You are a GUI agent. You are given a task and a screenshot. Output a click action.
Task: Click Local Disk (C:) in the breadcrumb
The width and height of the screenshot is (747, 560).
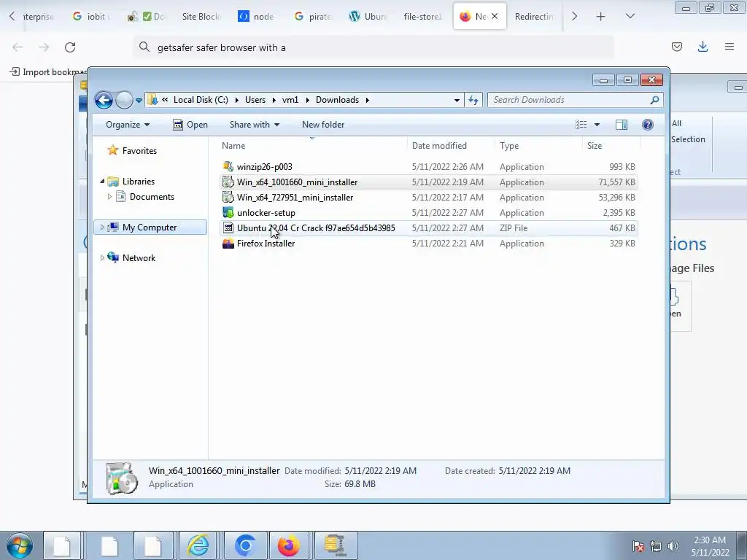pyautogui.click(x=201, y=100)
